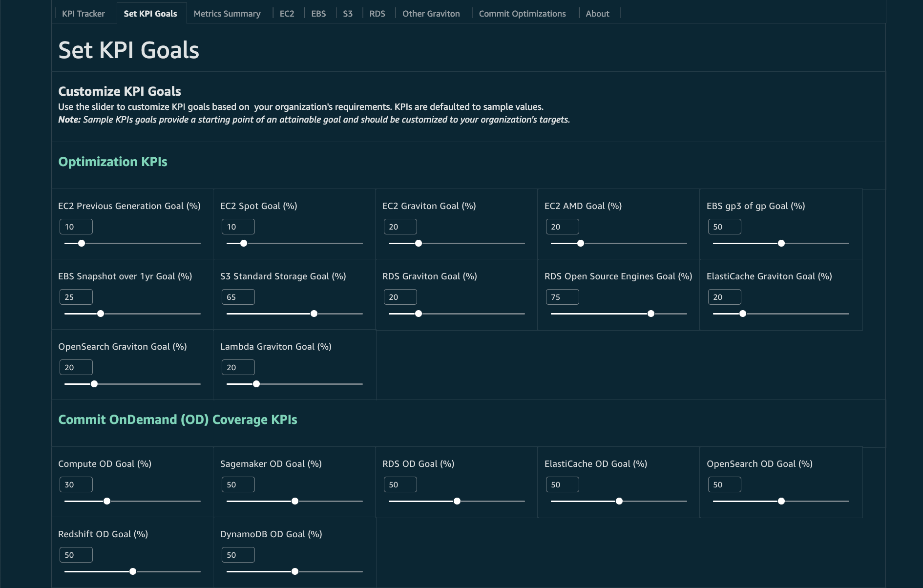
Task: Open the EC2 tab
Action: click(x=287, y=14)
